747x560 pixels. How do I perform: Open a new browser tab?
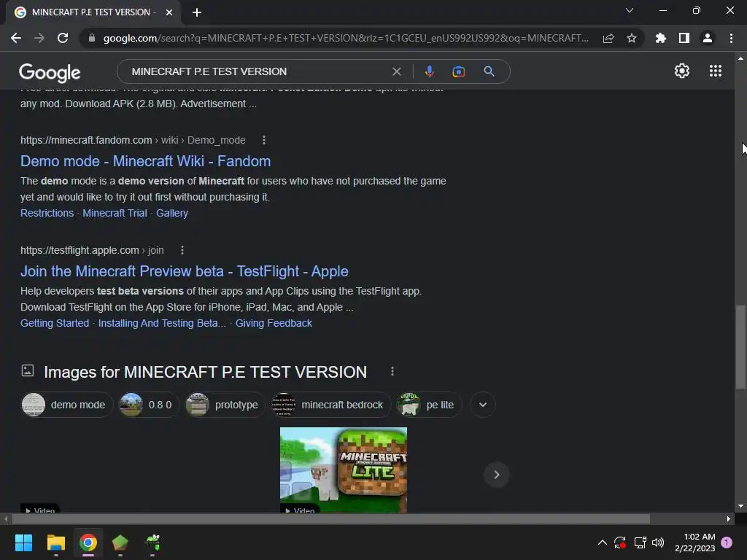tap(197, 12)
